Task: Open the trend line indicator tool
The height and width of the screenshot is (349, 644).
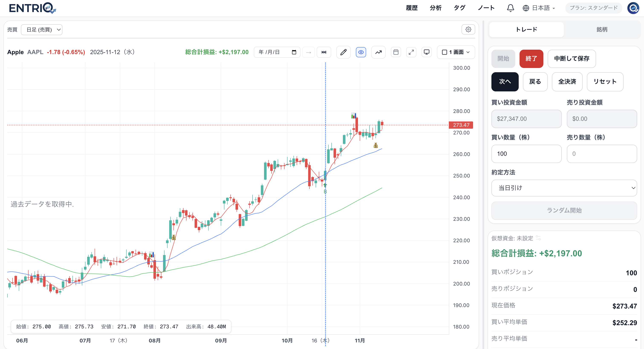Action: (x=378, y=52)
